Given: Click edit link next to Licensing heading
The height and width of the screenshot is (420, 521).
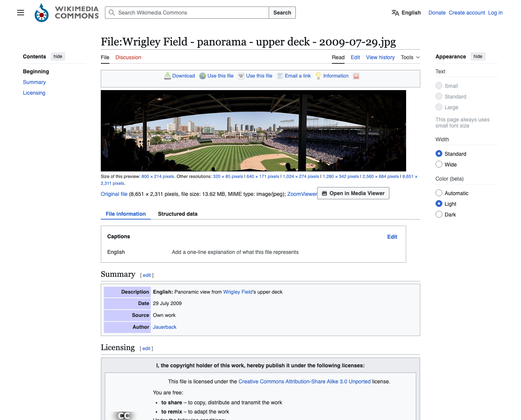Looking at the screenshot, I should (x=147, y=349).
